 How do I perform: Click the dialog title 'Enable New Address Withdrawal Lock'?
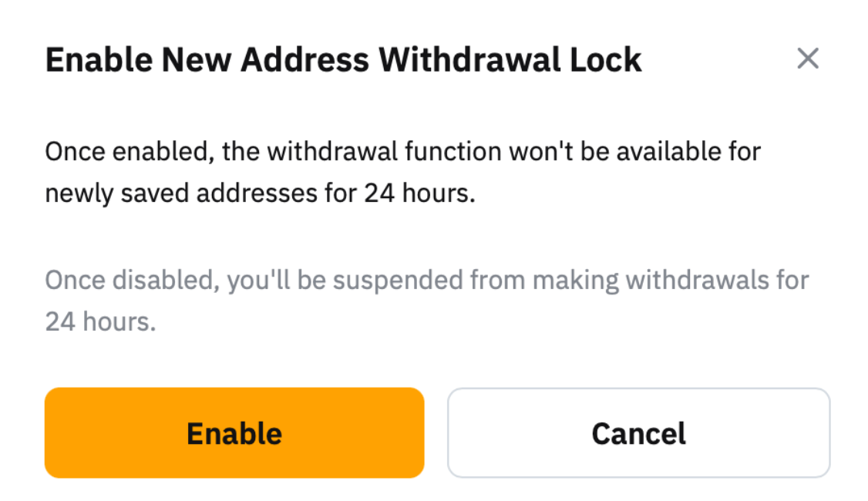pos(343,60)
